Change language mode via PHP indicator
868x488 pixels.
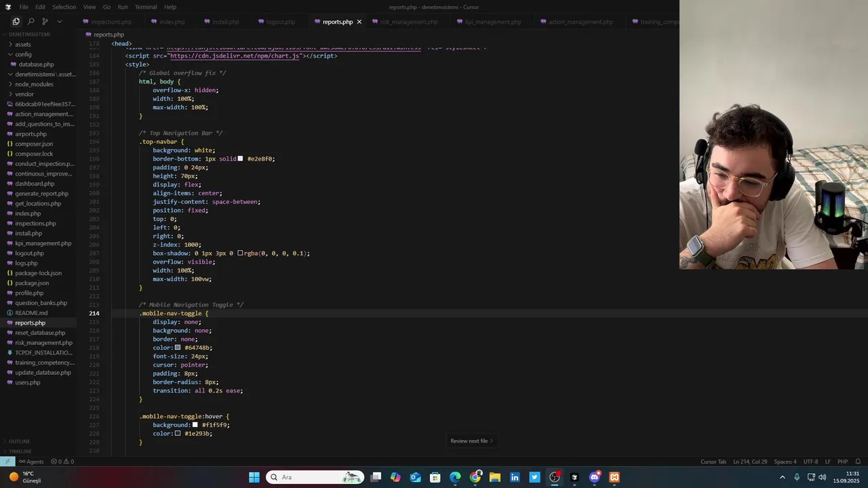(x=842, y=462)
